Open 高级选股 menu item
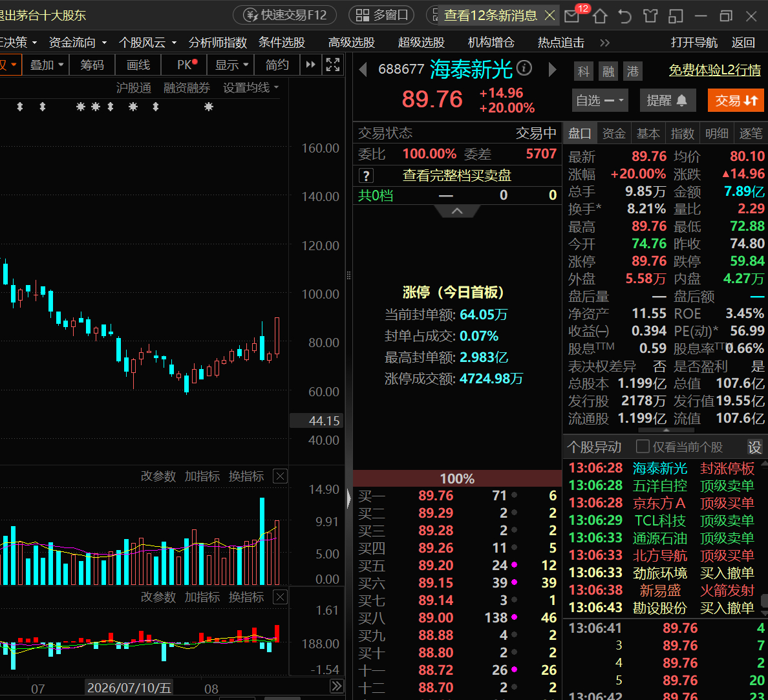Viewport: 768px width, 700px height. (351, 43)
